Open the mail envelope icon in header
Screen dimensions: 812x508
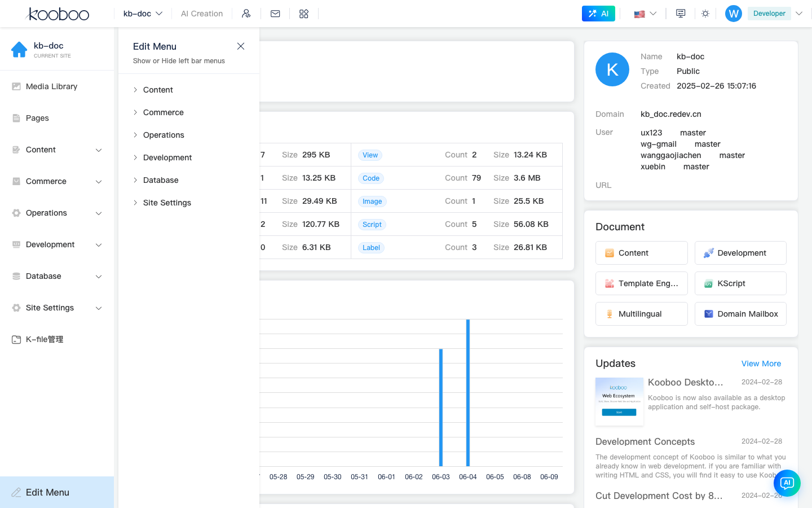tap(275, 14)
